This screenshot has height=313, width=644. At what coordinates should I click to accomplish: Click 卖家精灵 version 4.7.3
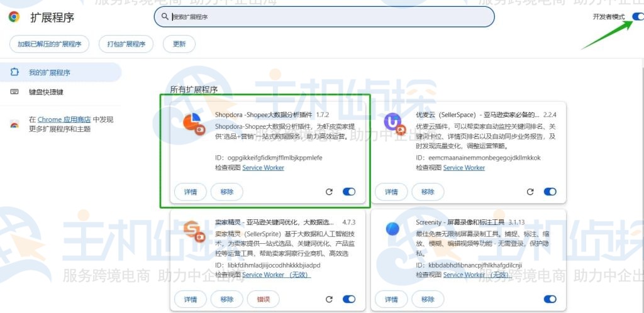coord(348,222)
